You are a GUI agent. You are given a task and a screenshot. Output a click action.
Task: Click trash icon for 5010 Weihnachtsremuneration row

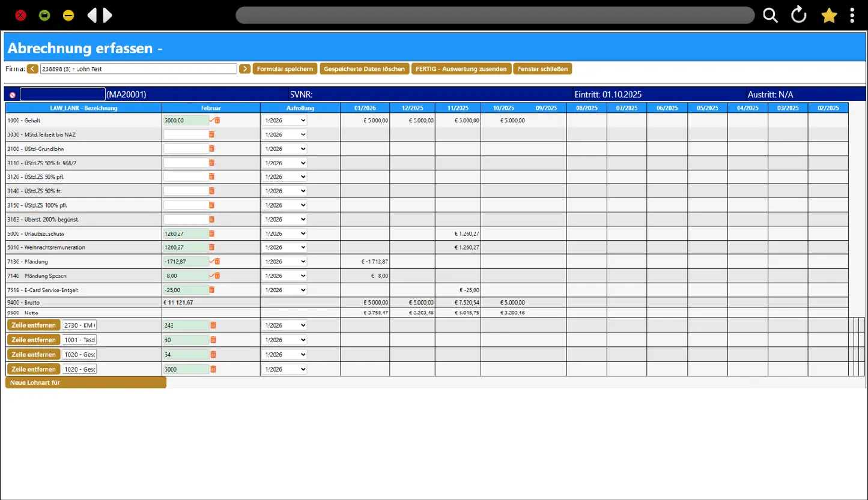[211, 247]
